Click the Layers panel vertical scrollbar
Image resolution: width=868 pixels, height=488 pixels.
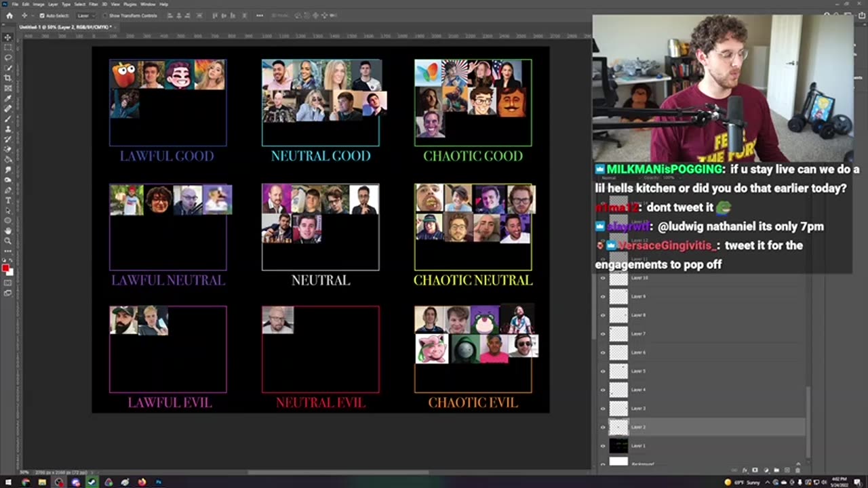(x=808, y=422)
